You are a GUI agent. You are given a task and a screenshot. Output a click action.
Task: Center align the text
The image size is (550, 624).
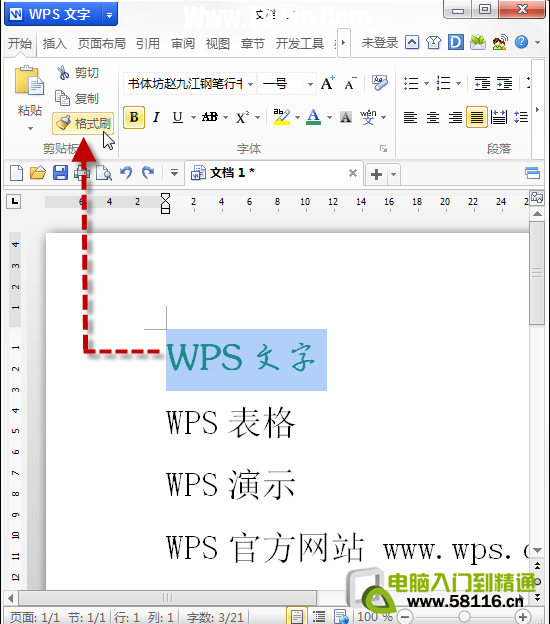[x=433, y=117]
